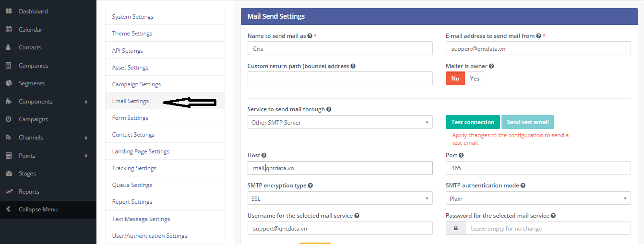The image size is (644, 244).
Task: Click into the Host input field
Action: click(x=340, y=168)
